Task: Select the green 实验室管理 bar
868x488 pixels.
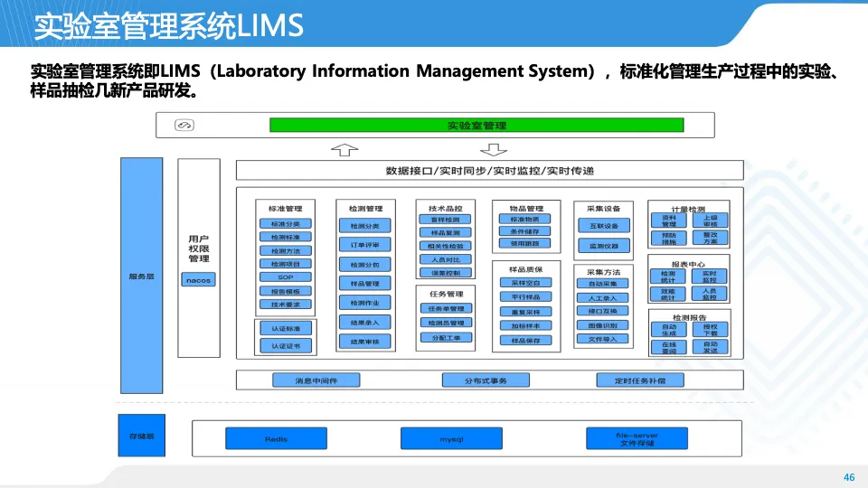Action: tap(476, 125)
